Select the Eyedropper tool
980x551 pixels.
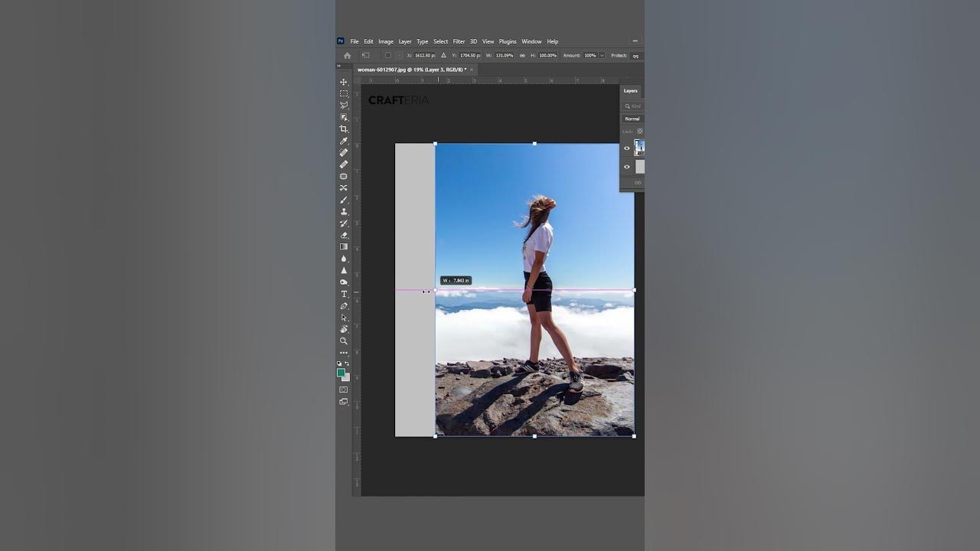[x=344, y=141]
